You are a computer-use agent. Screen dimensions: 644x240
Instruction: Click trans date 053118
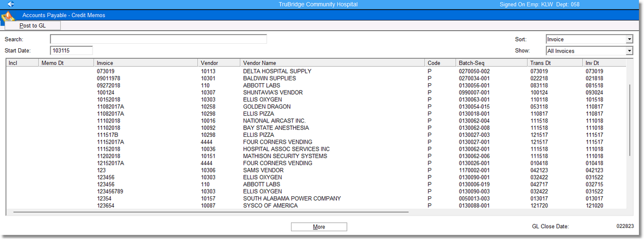539,106
